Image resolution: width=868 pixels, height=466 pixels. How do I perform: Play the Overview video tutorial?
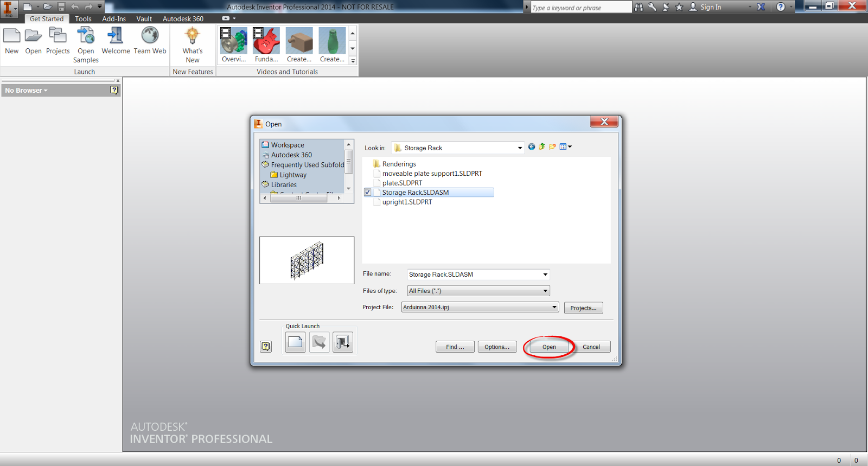point(234,45)
